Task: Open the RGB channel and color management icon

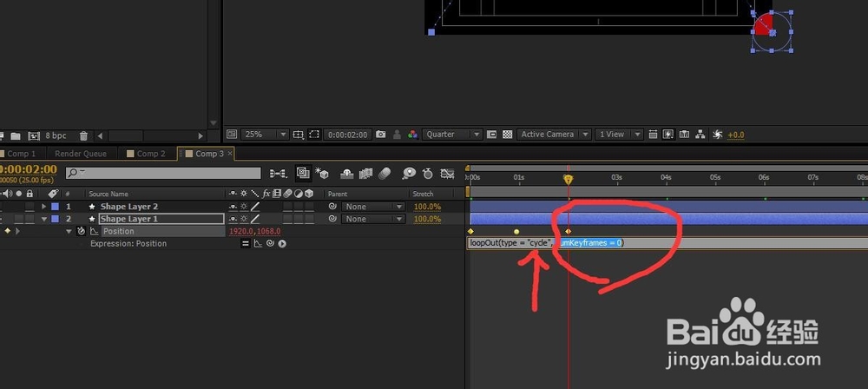Action: pyautogui.click(x=412, y=134)
